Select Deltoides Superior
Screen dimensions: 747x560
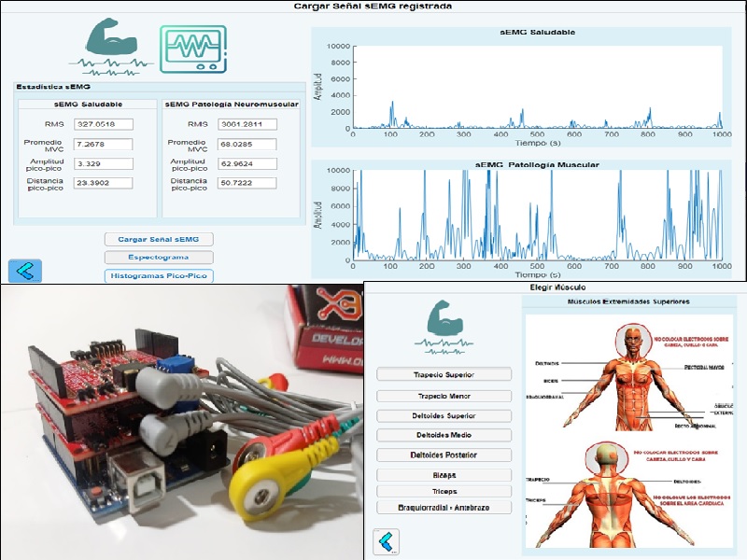444,415
